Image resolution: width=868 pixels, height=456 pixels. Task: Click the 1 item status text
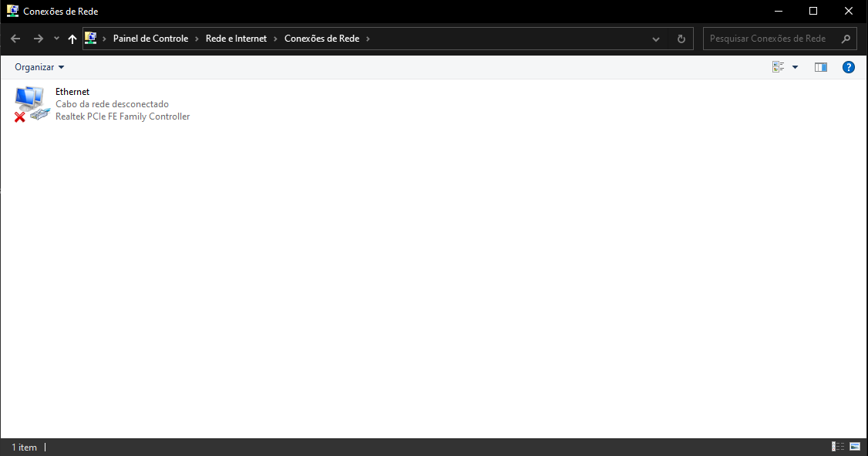point(25,448)
